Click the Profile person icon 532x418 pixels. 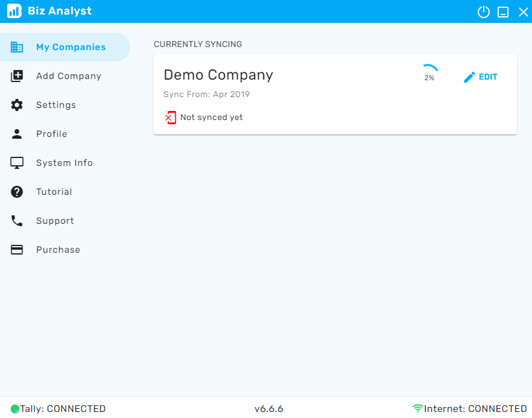point(17,134)
